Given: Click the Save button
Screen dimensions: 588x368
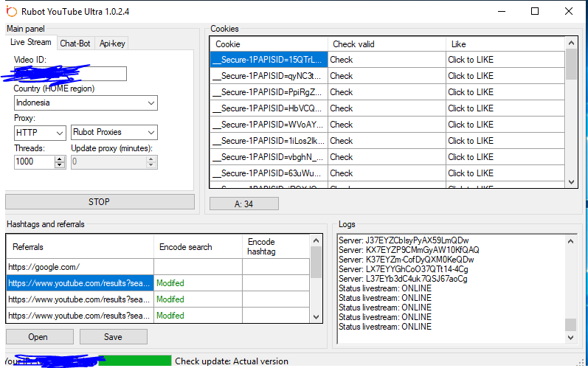Looking at the screenshot, I should tap(113, 337).
